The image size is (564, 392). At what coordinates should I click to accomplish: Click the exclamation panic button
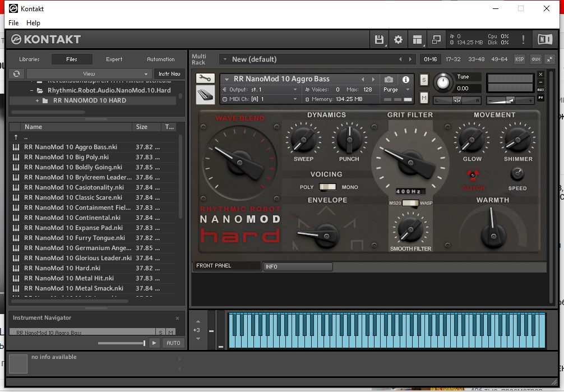coord(523,39)
